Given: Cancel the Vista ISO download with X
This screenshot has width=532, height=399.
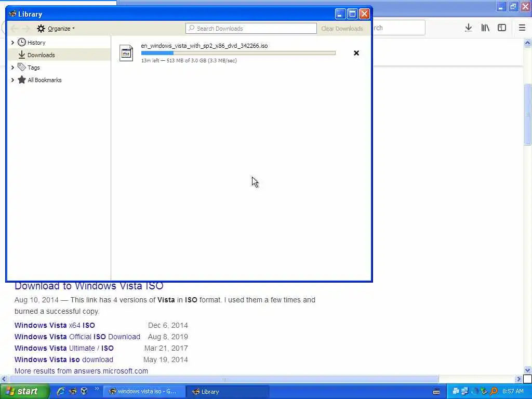Looking at the screenshot, I should click(356, 53).
